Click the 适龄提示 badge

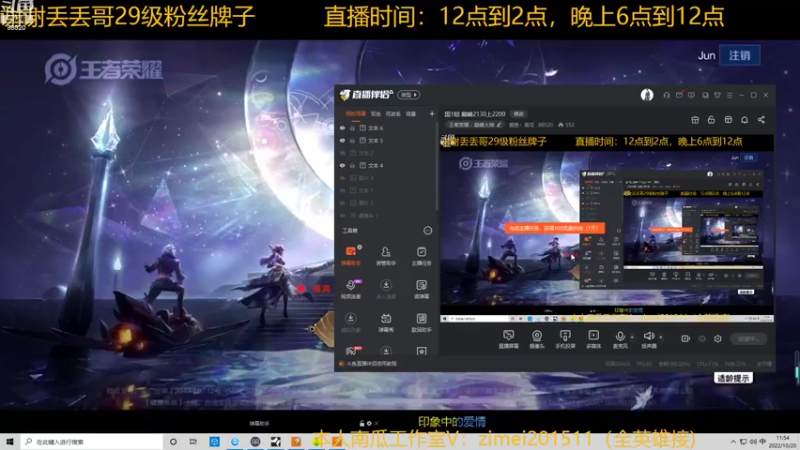pyautogui.click(x=733, y=378)
